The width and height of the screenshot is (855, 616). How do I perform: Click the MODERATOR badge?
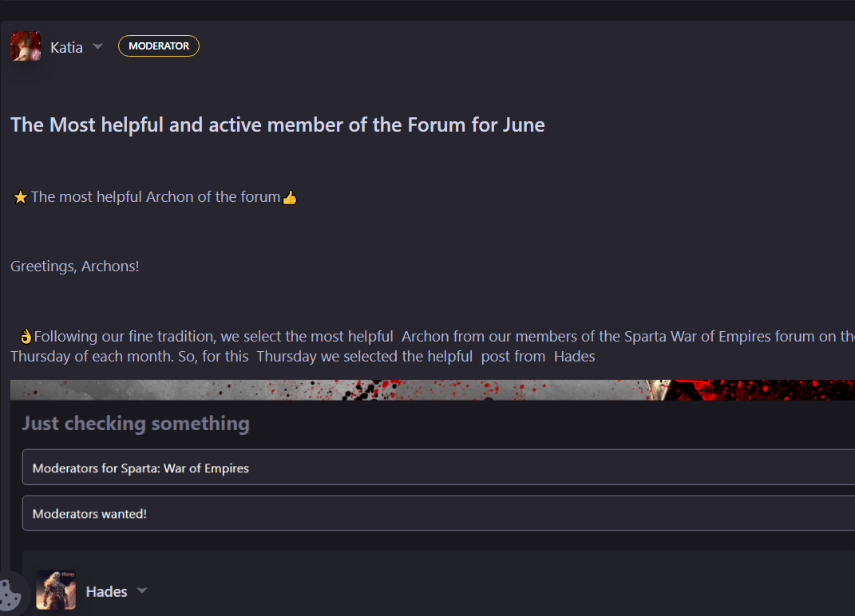click(x=159, y=45)
